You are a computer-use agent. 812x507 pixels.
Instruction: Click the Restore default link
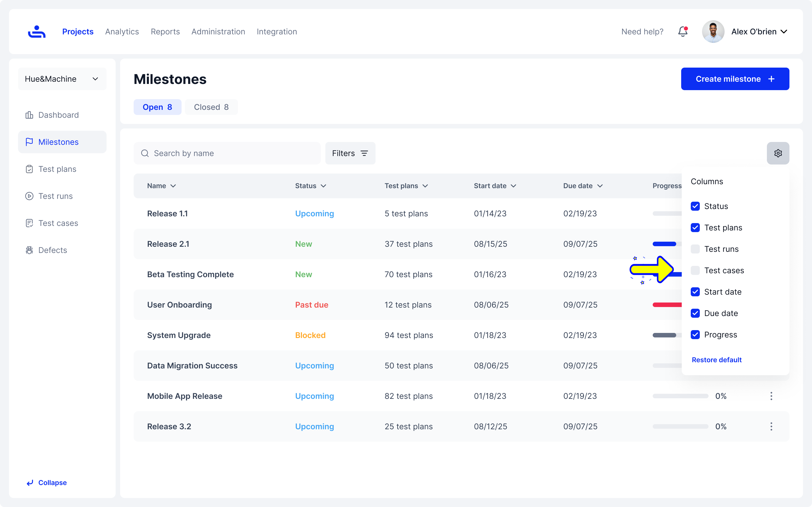point(716,360)
